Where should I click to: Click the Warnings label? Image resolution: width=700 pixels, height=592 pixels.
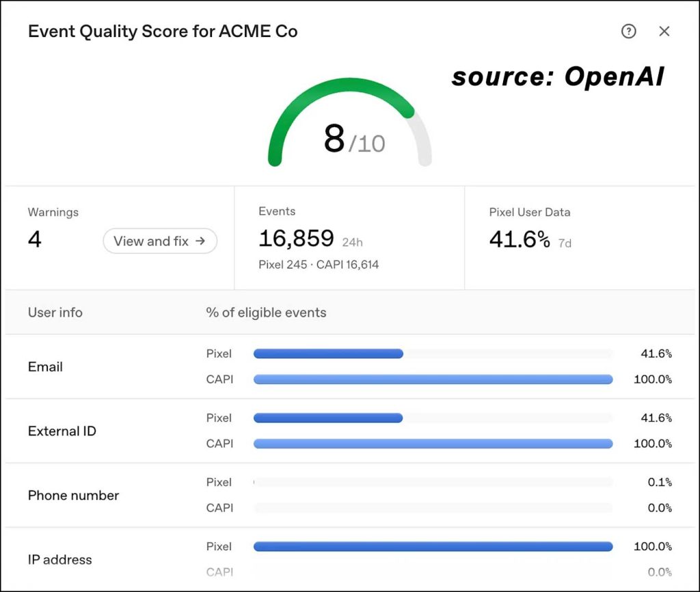[x=53, y=212]
